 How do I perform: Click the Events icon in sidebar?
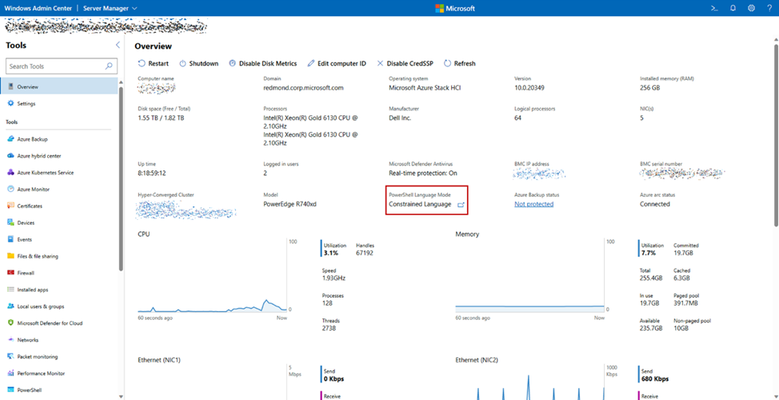10,239
